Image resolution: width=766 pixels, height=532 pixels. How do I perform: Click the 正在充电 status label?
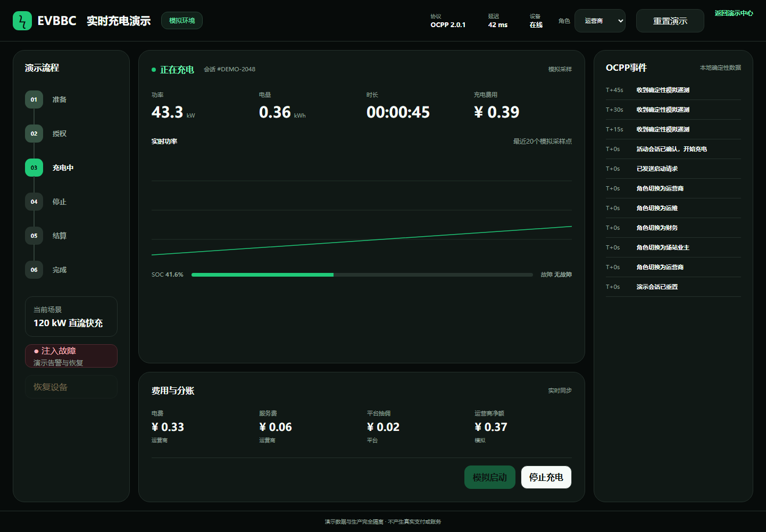177,70
